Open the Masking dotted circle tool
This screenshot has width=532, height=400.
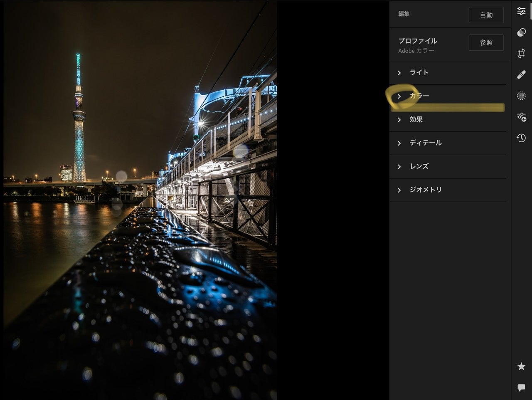pyautogui.click(x=521, y=96)
